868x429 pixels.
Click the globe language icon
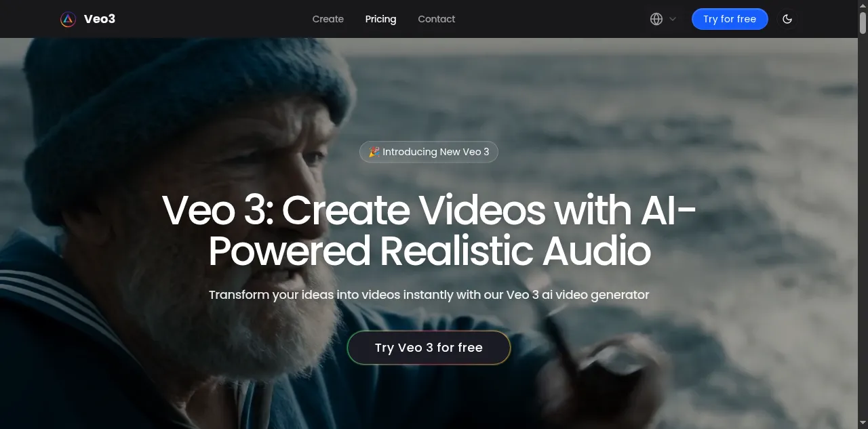(x=656, y=19)
